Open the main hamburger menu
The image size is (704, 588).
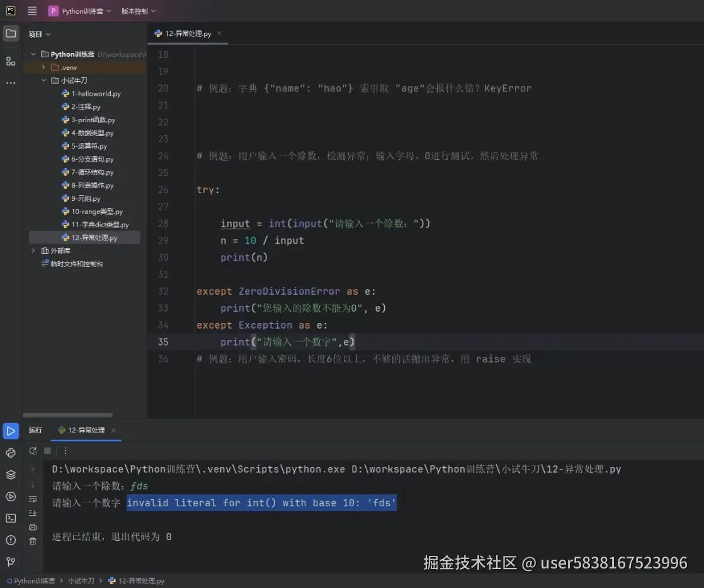[x=32, y=11]
